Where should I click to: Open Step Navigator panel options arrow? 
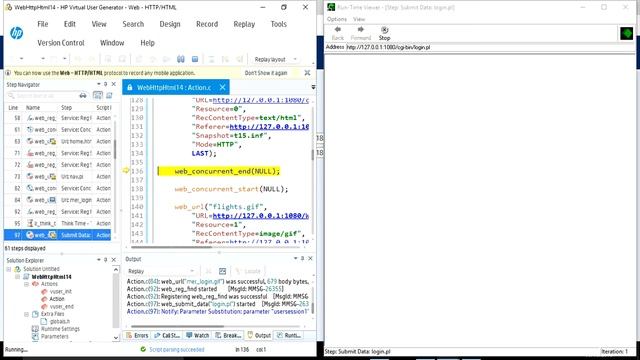pyautogui.click(x=98, y=84)
